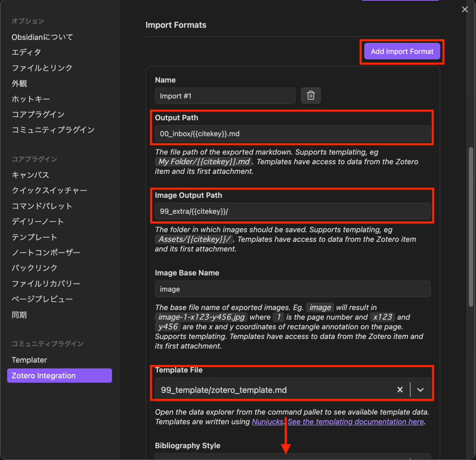Screen dimensions: 476x460
Task: Switch to the ホットキー settings tab
Action: pos(31,99)
